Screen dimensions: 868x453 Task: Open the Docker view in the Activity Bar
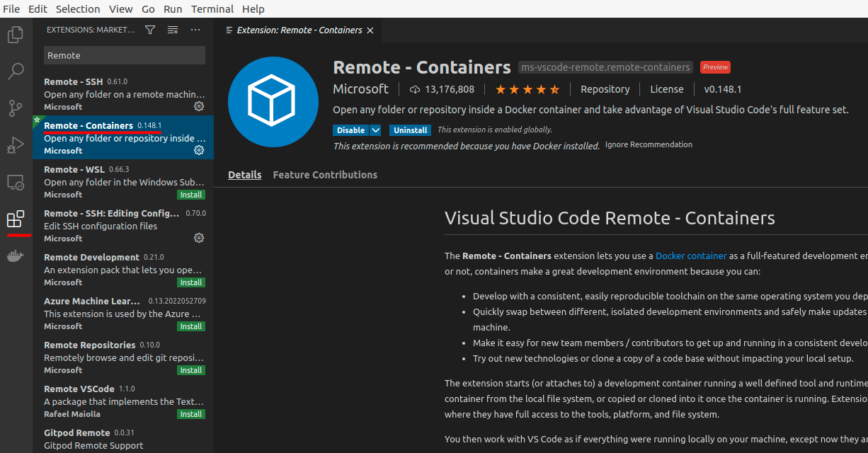15,256
